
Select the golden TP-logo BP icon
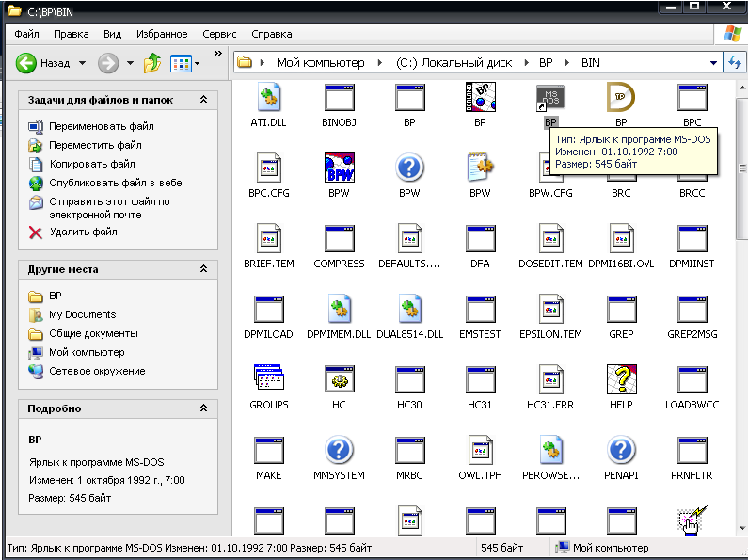click(x=621, y=97)
